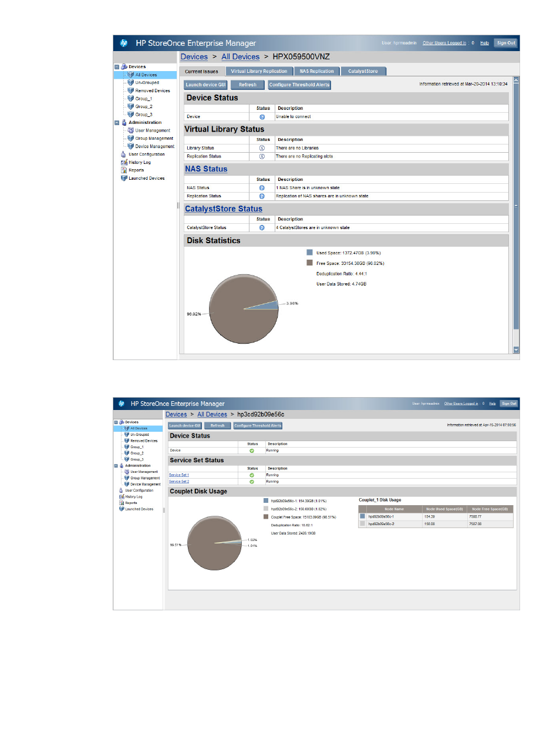Collapse the Devices tree node in the top window

(x=117, y=67)
